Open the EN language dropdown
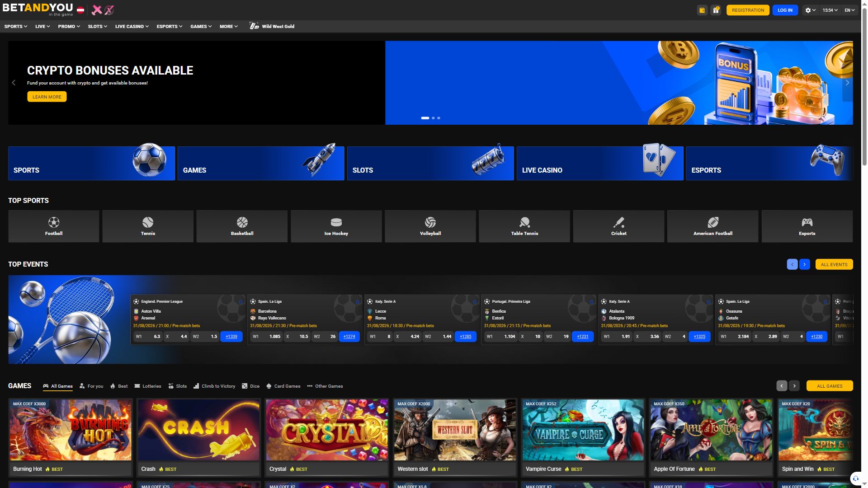 [x=850, y=10]
